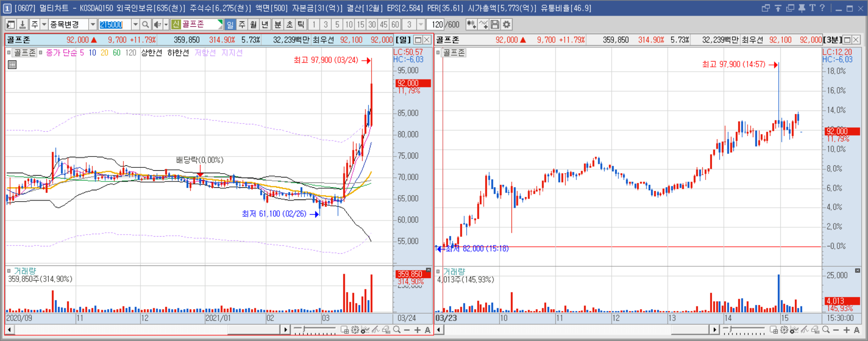The image size is (868, 341).
Task: Click the add-indicator line icon beside the save icon
Action: (483, 24)
